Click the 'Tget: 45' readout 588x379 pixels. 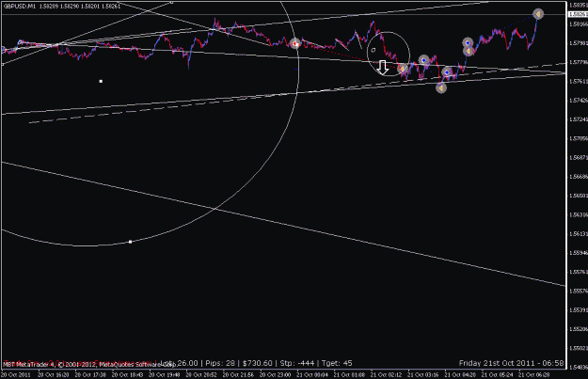click(337, 363)
